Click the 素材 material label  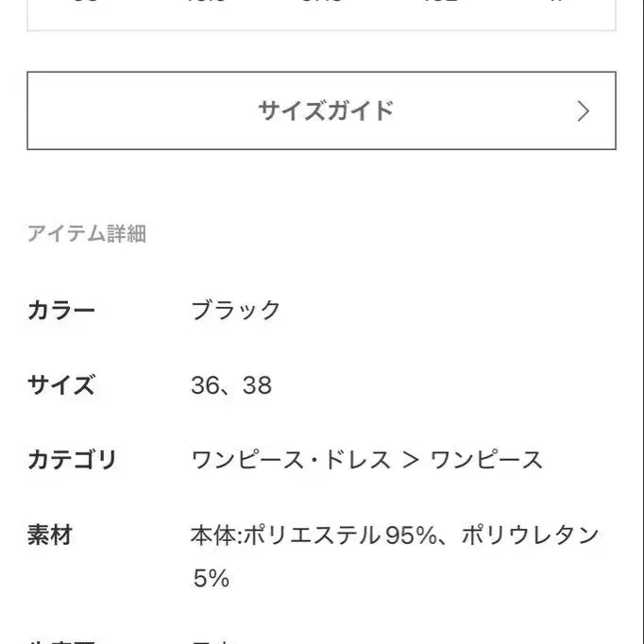[50, 535]
